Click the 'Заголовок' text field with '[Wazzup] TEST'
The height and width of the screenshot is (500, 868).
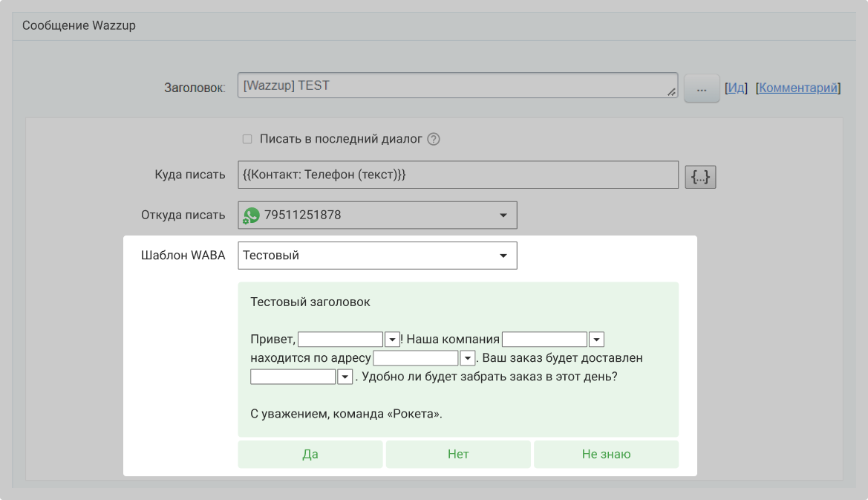click(x=453, y=85)
